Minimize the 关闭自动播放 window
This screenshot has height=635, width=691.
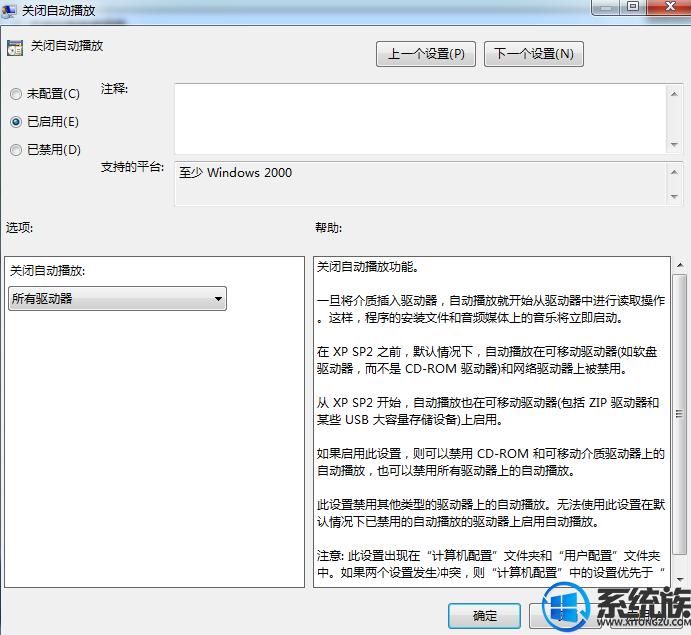pyautogui.click(x=606, y=7)
